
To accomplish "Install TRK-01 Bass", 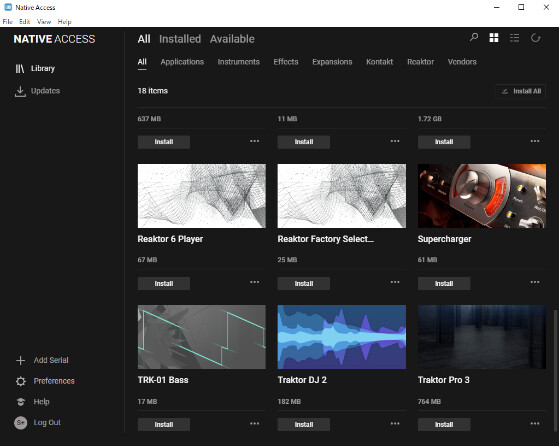I will click(164, 425).
